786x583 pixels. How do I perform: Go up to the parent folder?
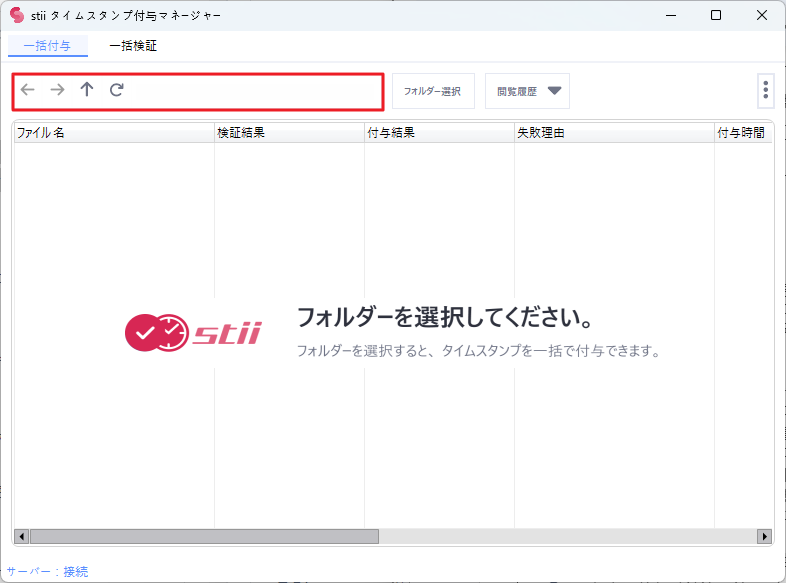[87, 90]
